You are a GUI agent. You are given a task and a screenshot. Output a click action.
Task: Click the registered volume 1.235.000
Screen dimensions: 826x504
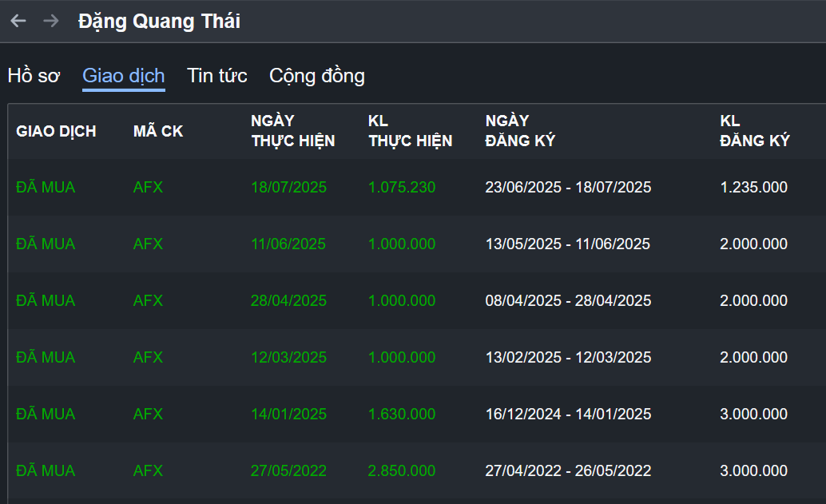754,187
